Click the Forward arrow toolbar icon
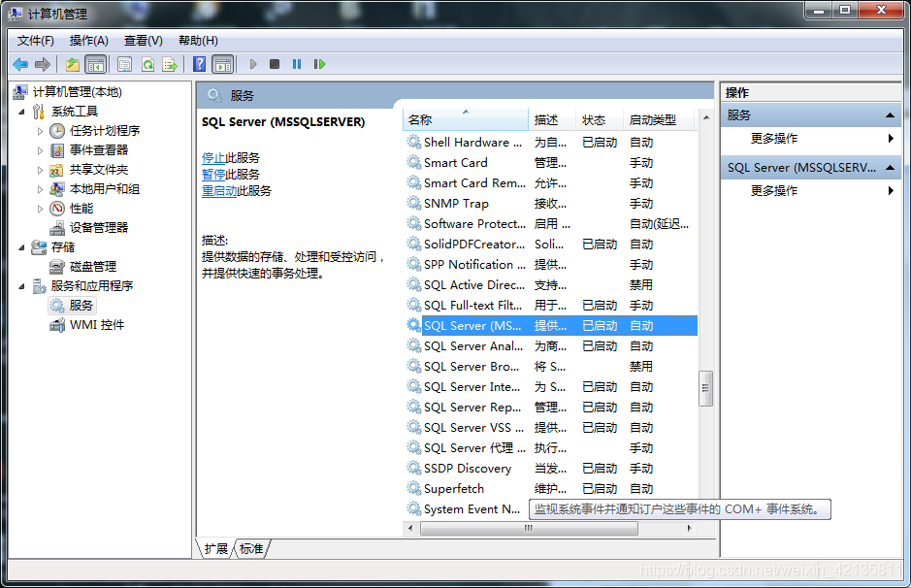Viewport: 911px width, 588px height. (43, 64)
